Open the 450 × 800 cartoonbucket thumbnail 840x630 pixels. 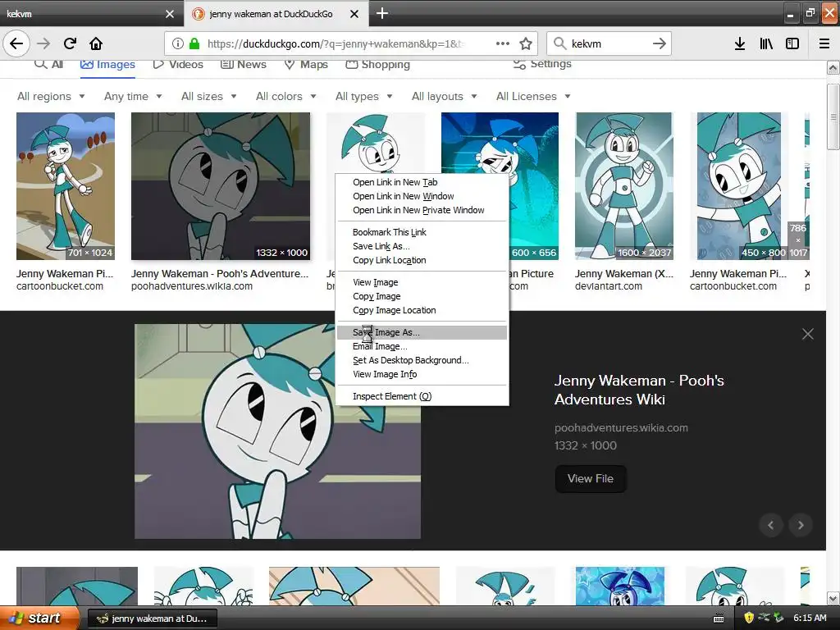pyautogui.click(x=739, y=186)
